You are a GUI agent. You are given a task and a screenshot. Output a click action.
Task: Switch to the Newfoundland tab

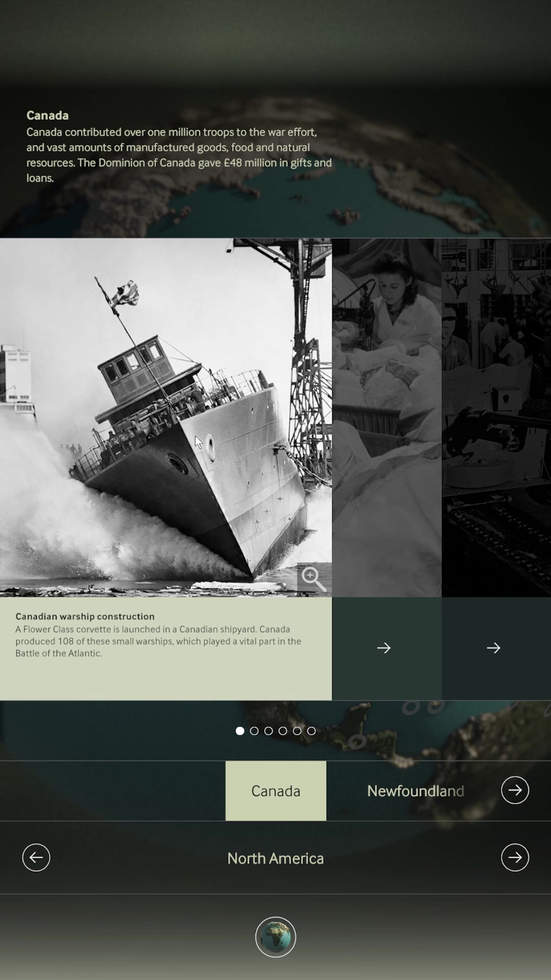pos(415,791)
